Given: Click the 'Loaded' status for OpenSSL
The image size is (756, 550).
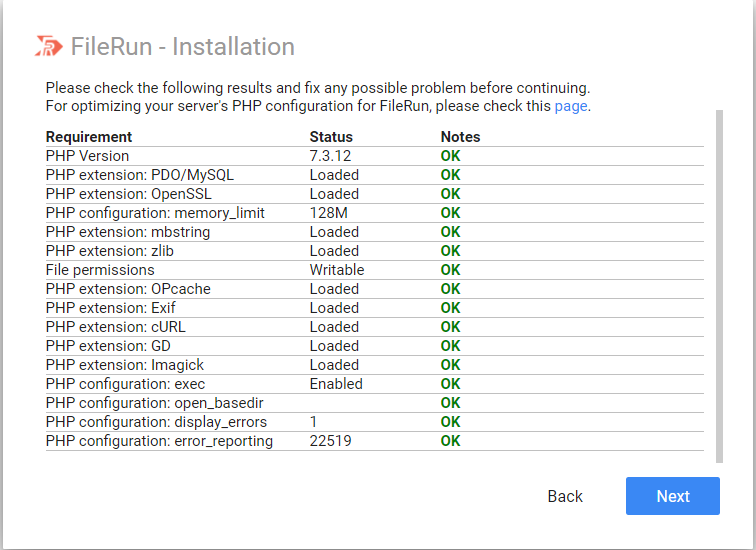Looking at the screenshot, I should (334, 194).
